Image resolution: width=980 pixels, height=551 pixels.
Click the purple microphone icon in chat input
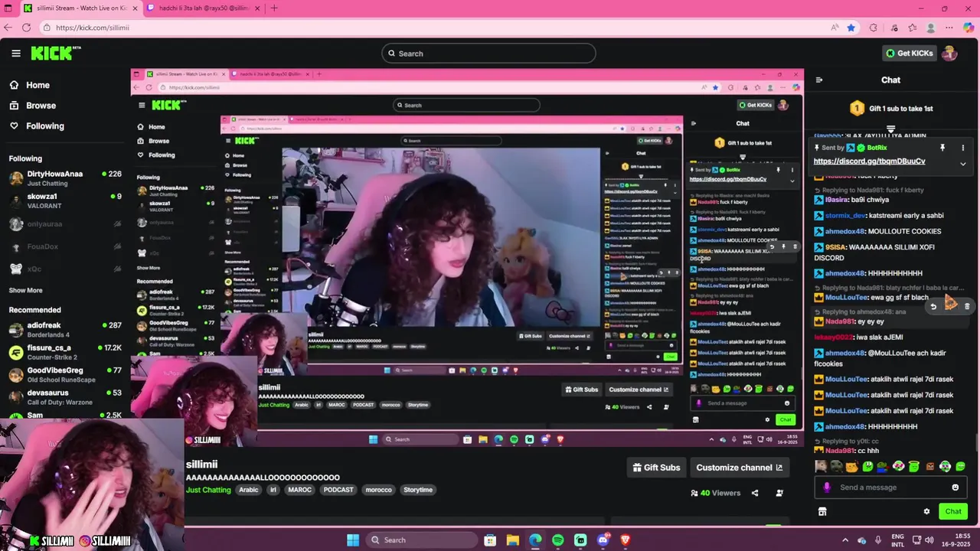point(826,487)
